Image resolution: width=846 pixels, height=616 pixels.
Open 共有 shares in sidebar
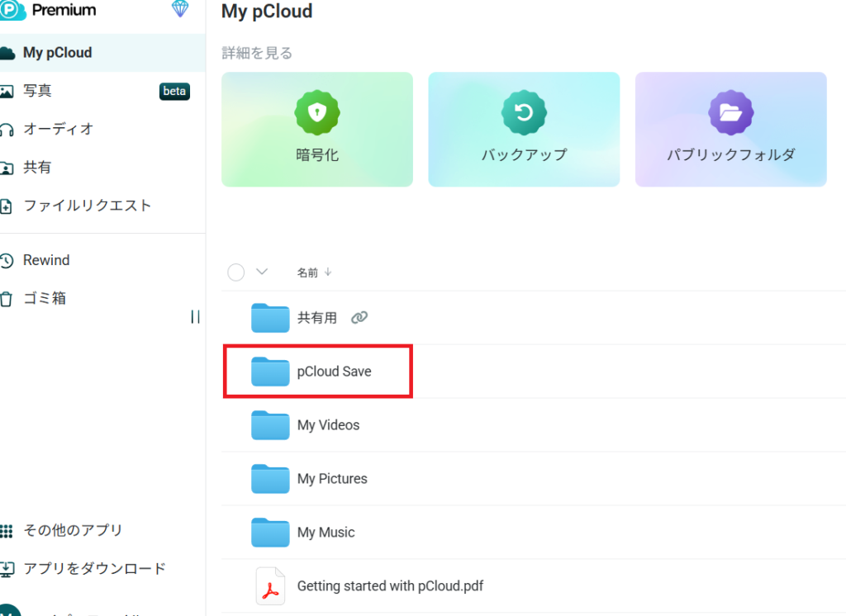point(36,168)
